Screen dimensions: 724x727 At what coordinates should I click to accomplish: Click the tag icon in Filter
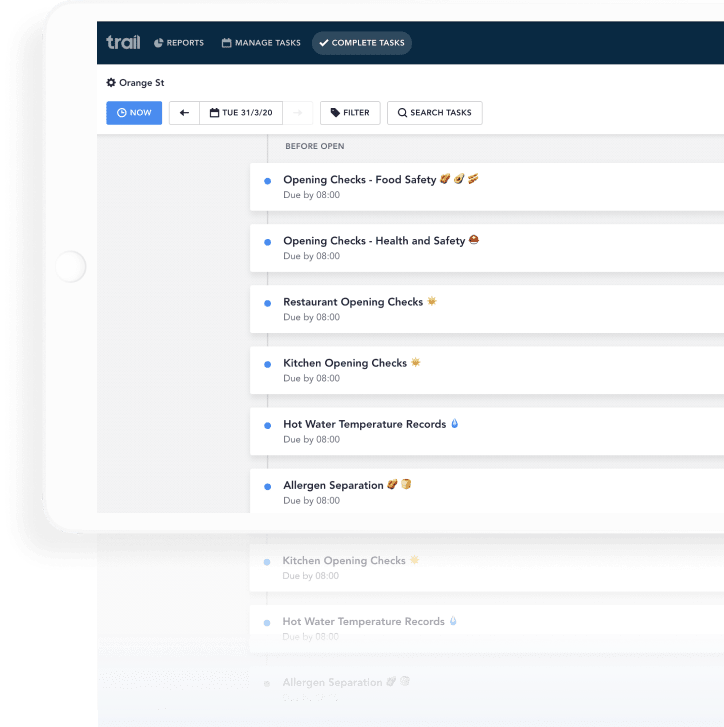pos(335,113)
